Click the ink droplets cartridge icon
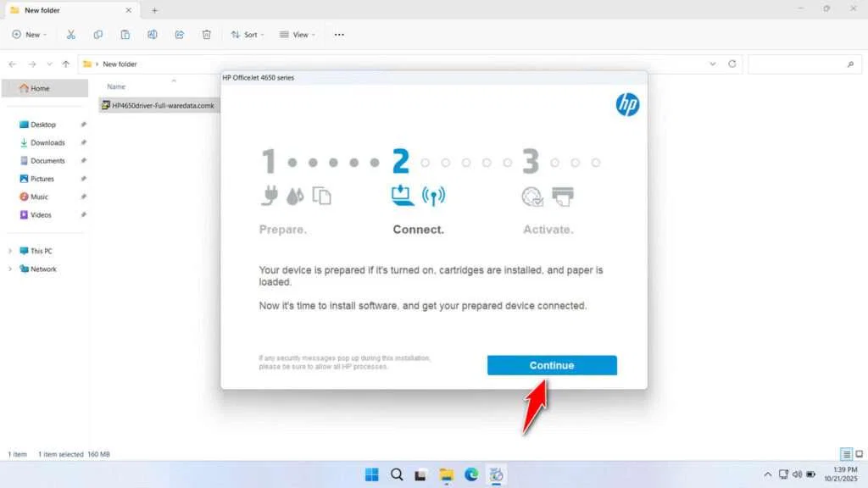The image size is (868, 488). (x=293, y=194)
